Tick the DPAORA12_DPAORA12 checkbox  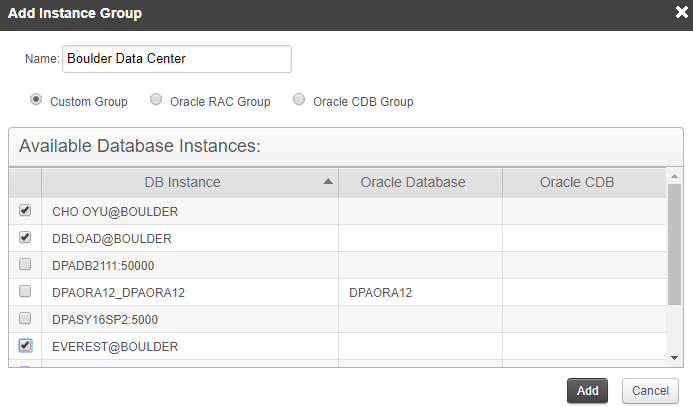25,292
